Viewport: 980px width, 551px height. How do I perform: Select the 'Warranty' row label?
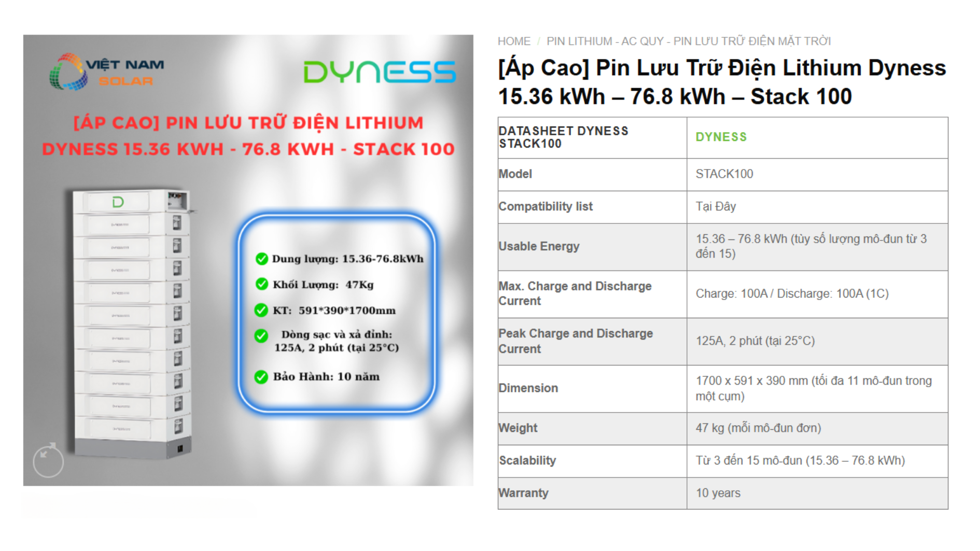click(x=523, y=493)
